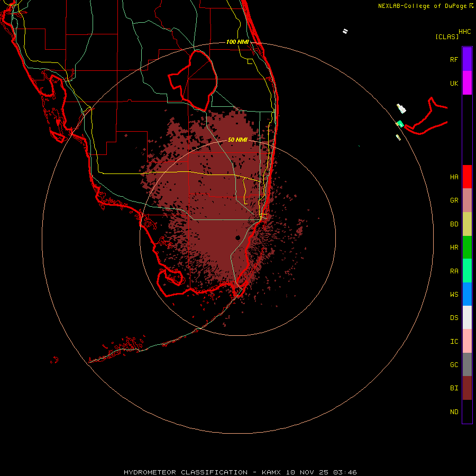Click the white echo above Bahamas island outline
The image size is (476, 476).
point(401,108)
